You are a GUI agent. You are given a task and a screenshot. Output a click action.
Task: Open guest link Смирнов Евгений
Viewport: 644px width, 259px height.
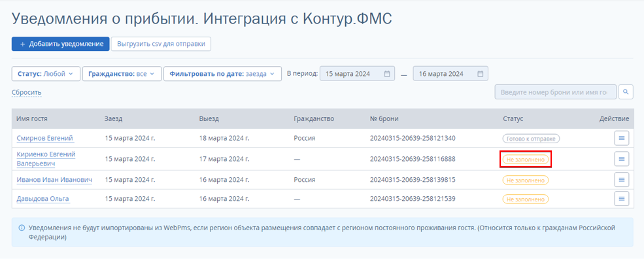[44, 138]
